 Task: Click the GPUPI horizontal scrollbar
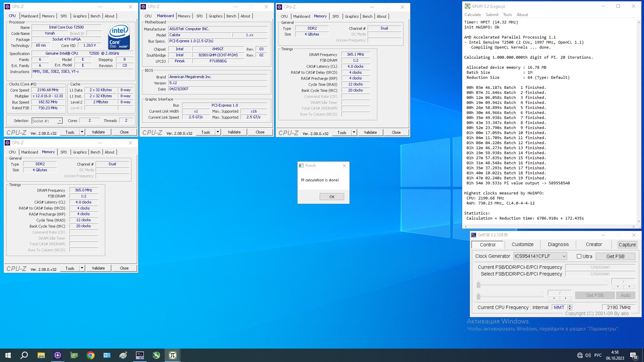(x=550, y=227)
